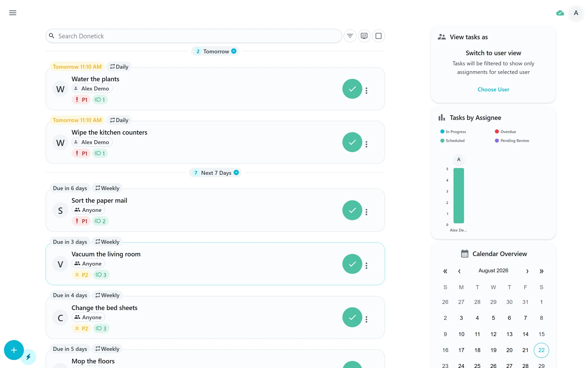Click Alex Demo chip on Water the plants
The image size is (588, 368).
pyautogui.click(x=92, y=89)
